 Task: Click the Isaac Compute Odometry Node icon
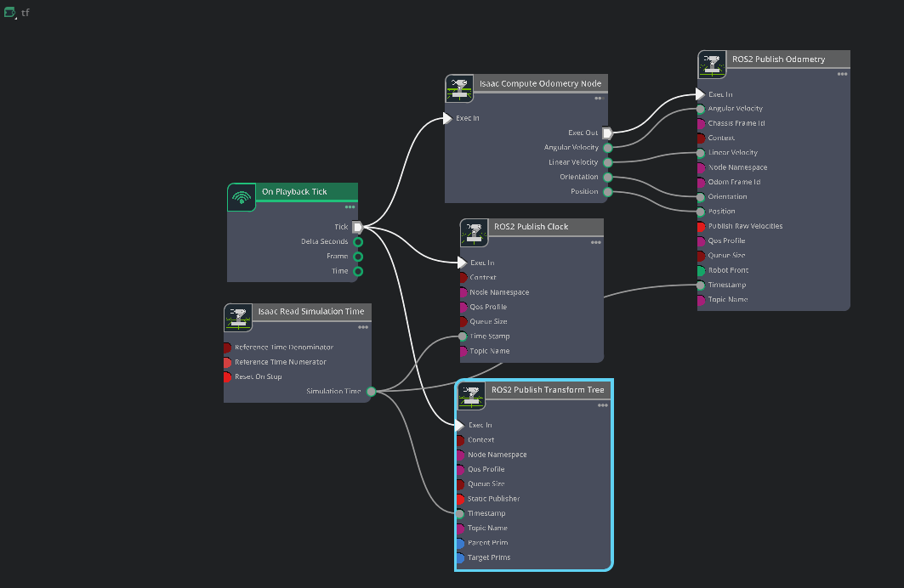click(459, 88)
